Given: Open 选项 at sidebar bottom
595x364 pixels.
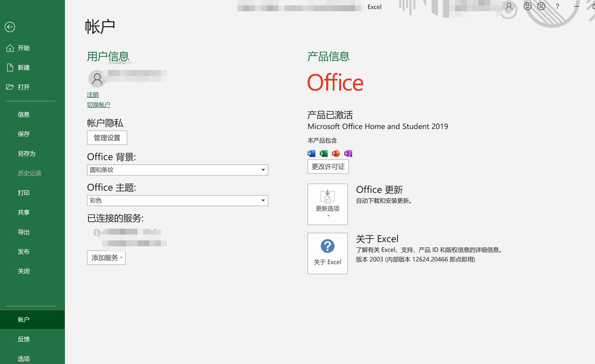Looking at the screenshot, I should coord(24,359).
